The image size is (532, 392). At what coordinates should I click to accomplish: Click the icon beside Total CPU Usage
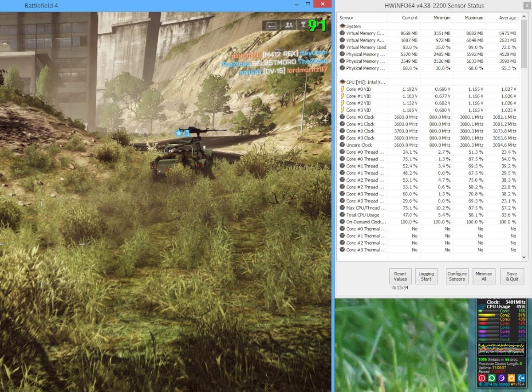point(343,215)
